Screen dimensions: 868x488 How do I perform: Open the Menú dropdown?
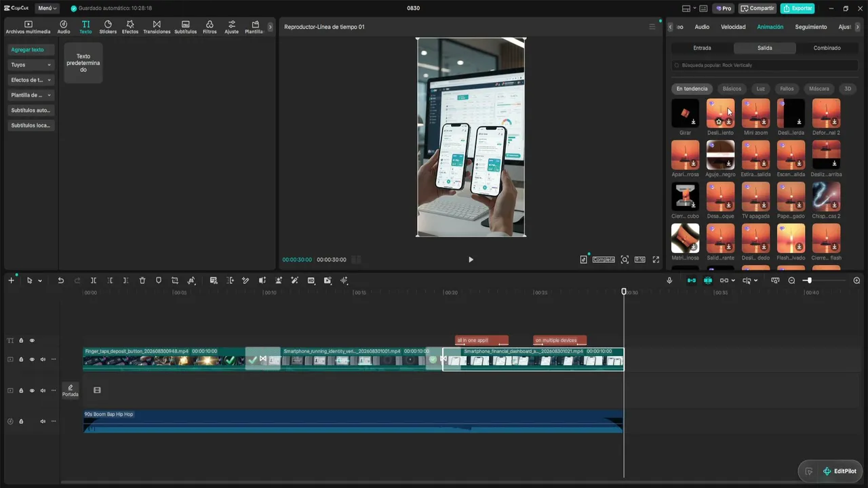click(47, 8)
